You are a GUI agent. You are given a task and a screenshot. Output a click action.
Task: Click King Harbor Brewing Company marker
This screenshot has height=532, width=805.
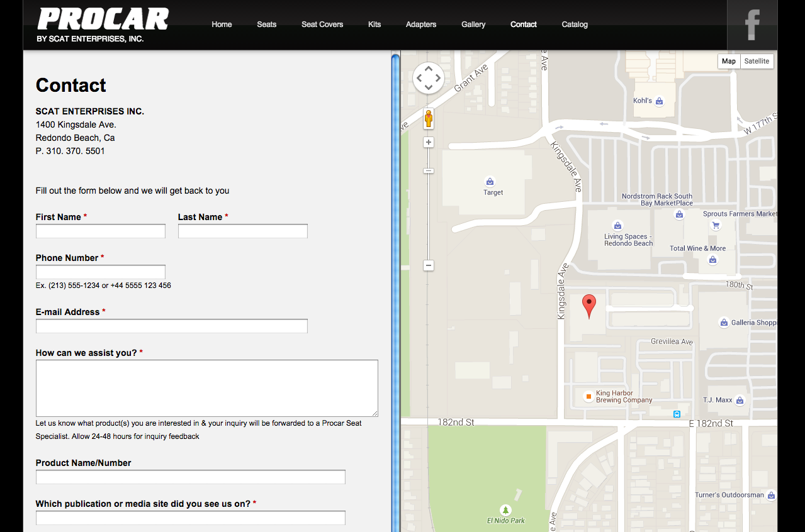[x=588, y=396]
